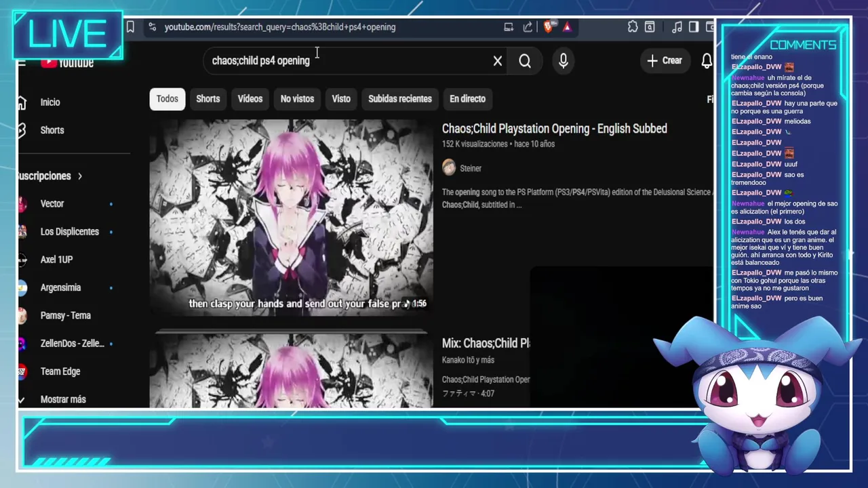
Task: Open Argensimia channel subscription
Action: [60, 287]
